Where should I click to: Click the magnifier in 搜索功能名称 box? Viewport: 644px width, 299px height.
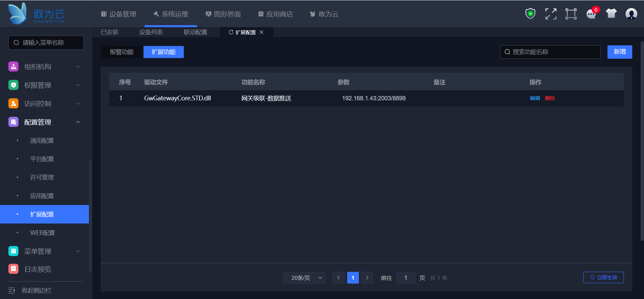pos(507,52)
